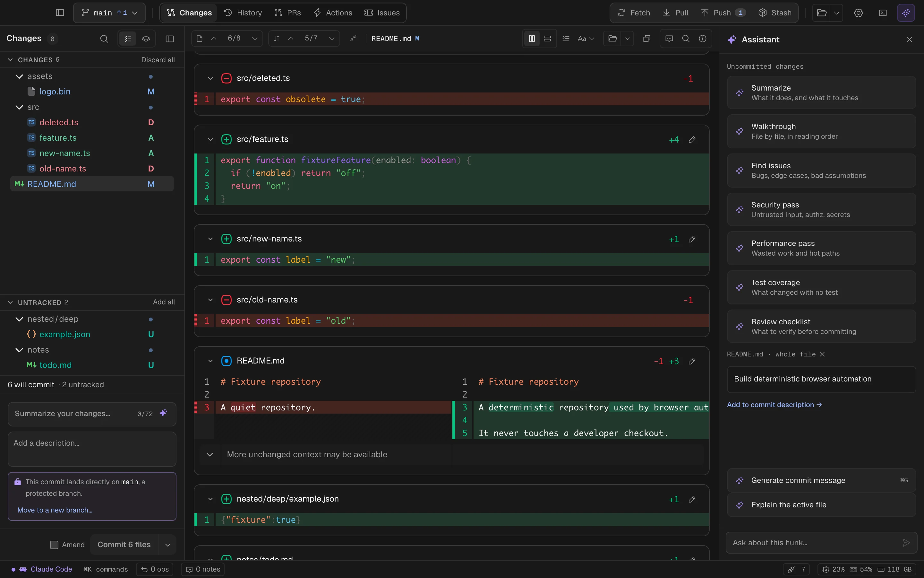924x578 pixels.
Task: Open the Actions tab
Action: (333, 13)
